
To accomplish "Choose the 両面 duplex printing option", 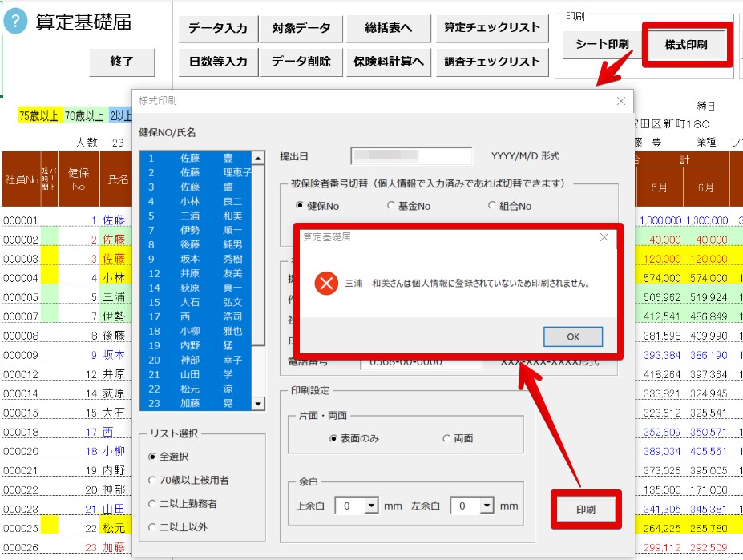I will [446, 438].
